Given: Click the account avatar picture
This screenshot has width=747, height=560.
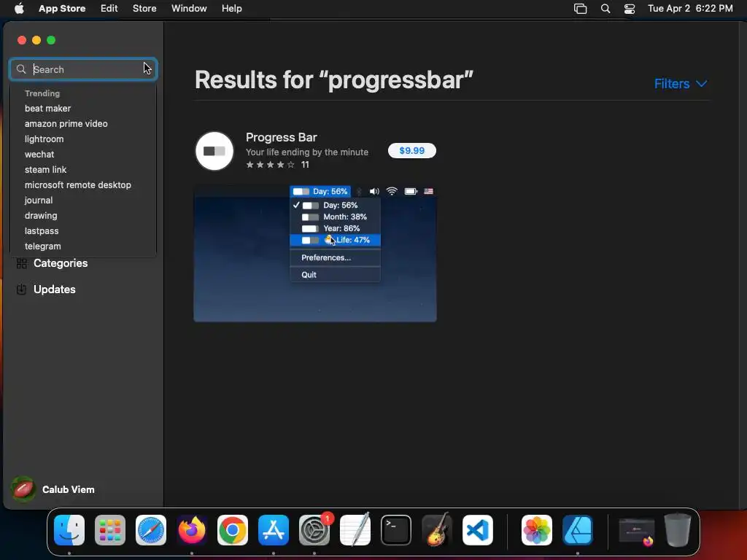Looking at the screenshot, I should pos(23,489).
